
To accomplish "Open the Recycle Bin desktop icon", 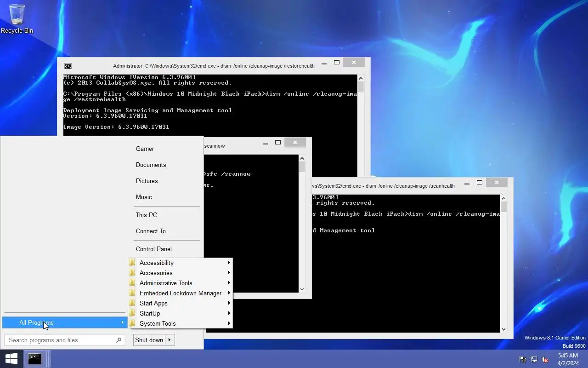I will click(x=17, y=19).
